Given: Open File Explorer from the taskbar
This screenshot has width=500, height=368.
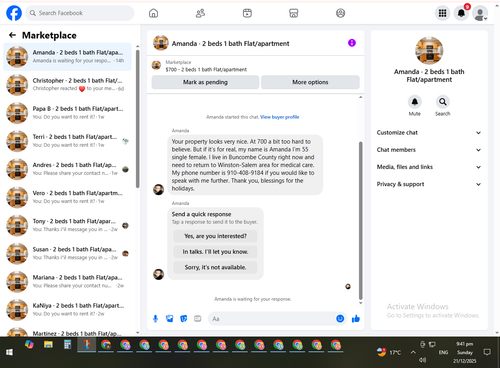Looking at the screenshot, I should tap(48, 345).
